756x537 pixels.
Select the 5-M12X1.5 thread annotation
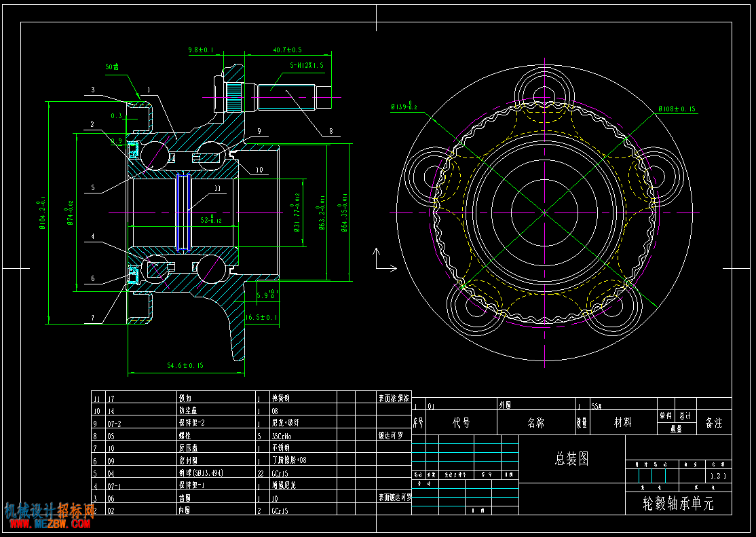(x=307, y=65)
